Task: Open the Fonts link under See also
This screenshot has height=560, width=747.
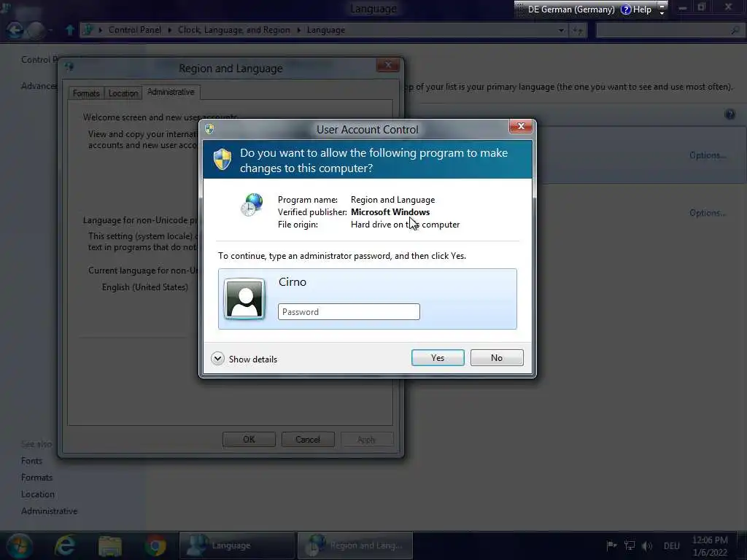Action: [x=31, y=461]
